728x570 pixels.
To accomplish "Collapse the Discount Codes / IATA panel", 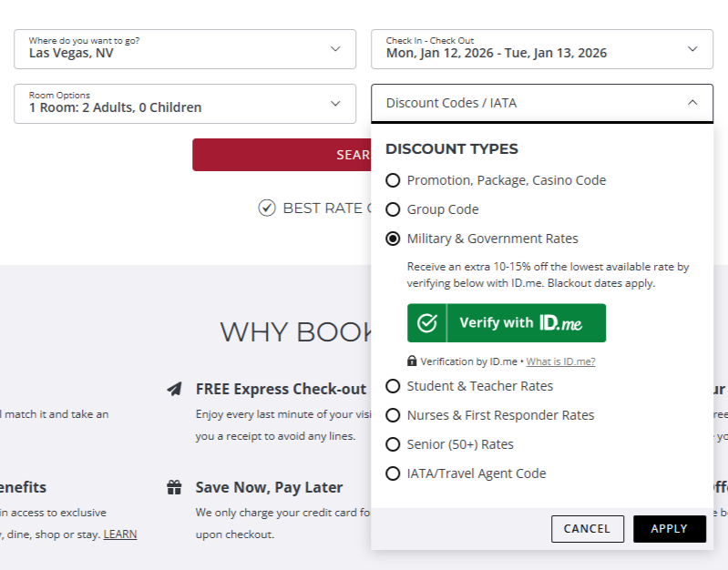I will point(541,103).
